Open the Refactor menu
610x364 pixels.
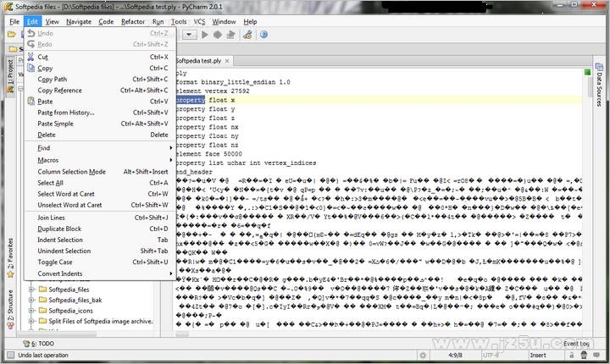(x=133, y=22)
